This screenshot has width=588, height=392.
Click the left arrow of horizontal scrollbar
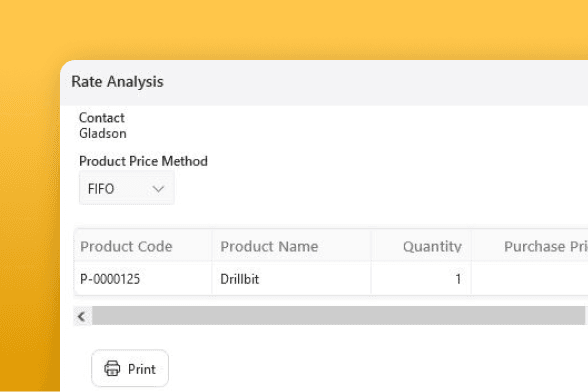pyautogui.click(x=82, y=317)
